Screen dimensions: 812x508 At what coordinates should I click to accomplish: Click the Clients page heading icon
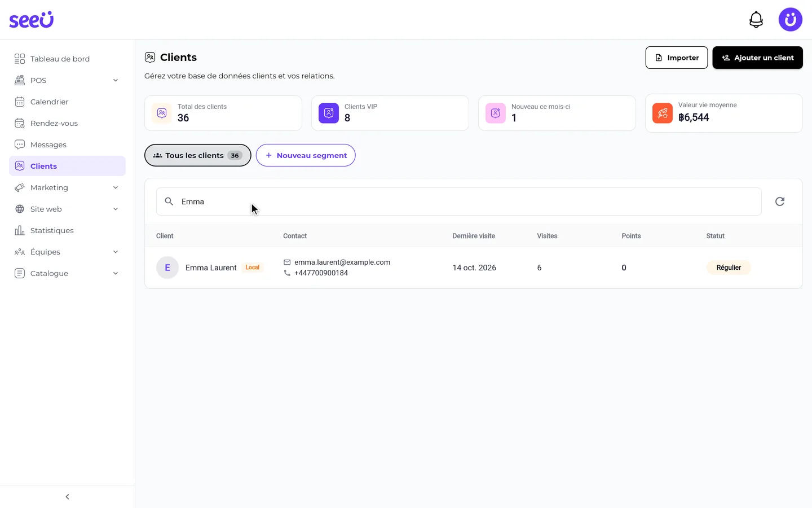pyautogui.click(x=150, y=58)
